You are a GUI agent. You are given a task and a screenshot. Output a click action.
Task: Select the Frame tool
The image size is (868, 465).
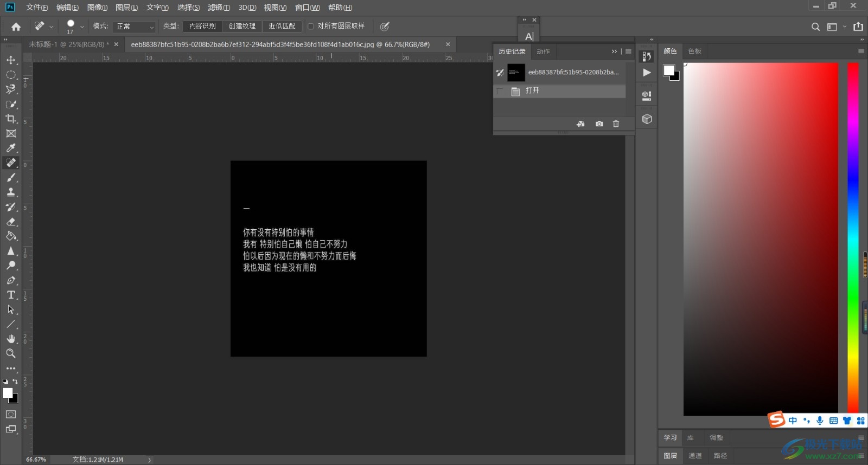click(11, 133)
